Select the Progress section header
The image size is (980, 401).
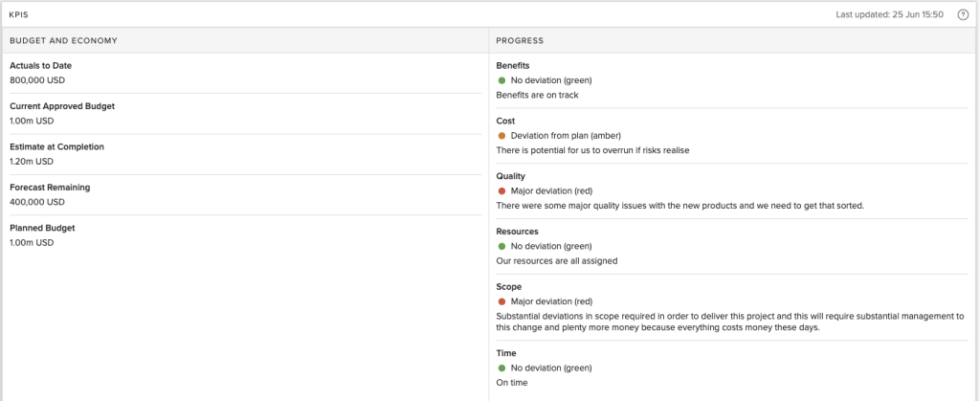(x=520, y=40)
